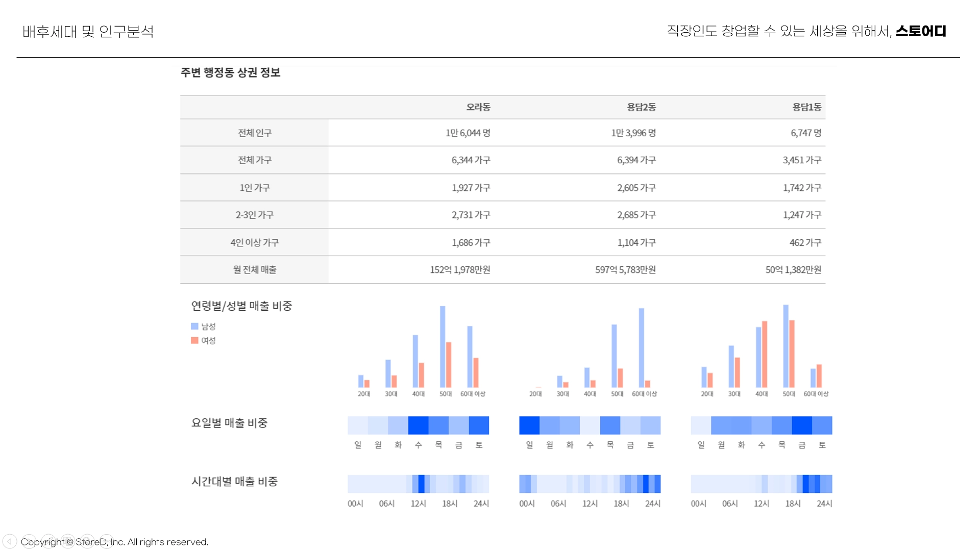Open the see all slides grid icon
980x551 pixels.
click(x=68, y=541)
